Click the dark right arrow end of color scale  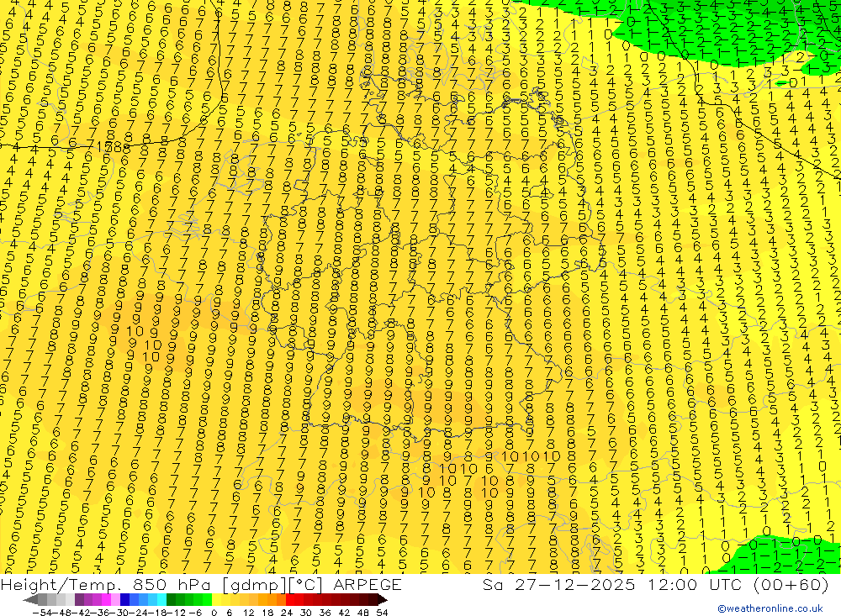point(383,600)
